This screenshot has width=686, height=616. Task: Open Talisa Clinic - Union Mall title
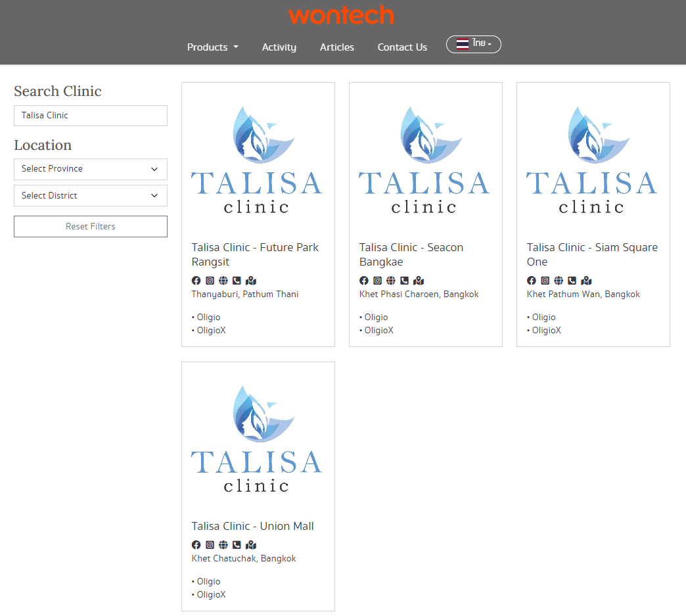pyautogui.click(x=253, y=526)
